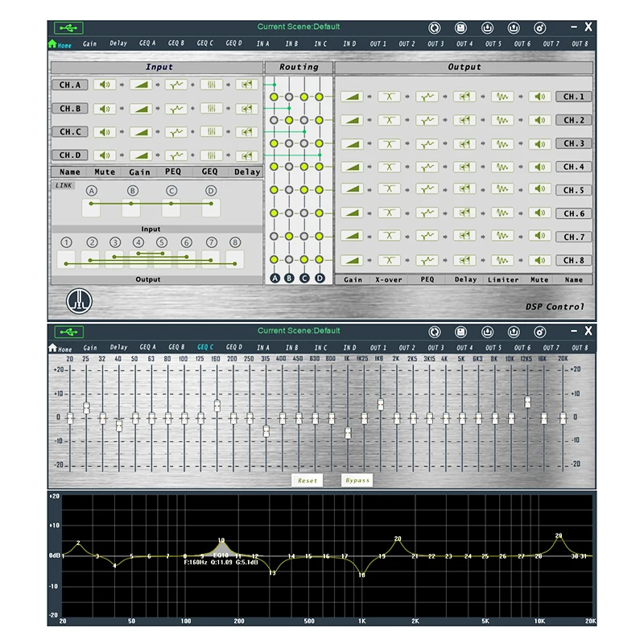Toggle routing node from input A to CH.2
The height and width of the screenshot is (644, 644).
click(x=274, y=120)
